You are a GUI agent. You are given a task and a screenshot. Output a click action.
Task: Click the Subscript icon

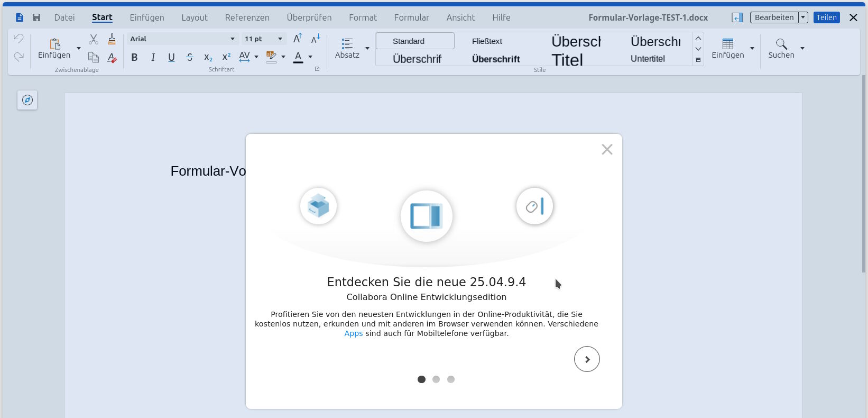(x=208, y=57)
